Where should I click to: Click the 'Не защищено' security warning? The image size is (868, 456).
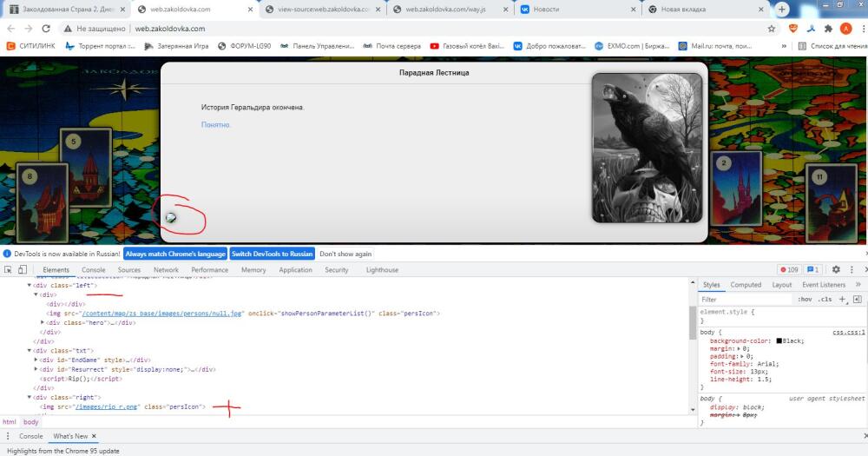click(95, 29)
